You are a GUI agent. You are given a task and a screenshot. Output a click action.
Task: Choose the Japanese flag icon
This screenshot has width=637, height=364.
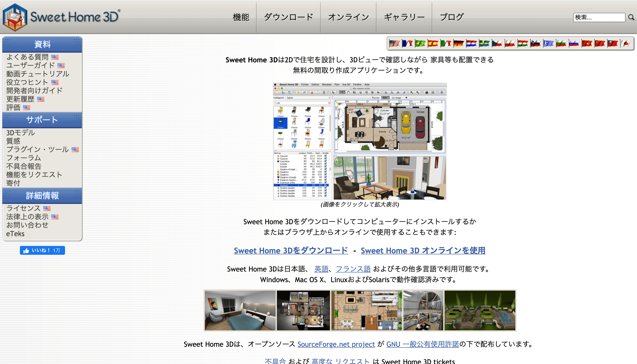coord(625,43)
